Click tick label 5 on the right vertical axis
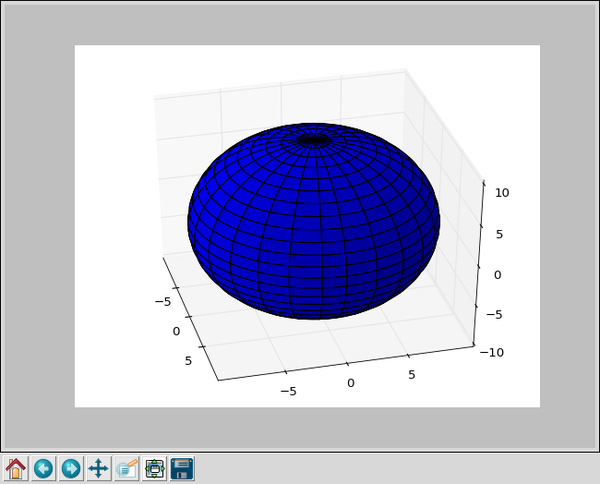Viewport: 600px width, 484px height. (x=499, y=235)
